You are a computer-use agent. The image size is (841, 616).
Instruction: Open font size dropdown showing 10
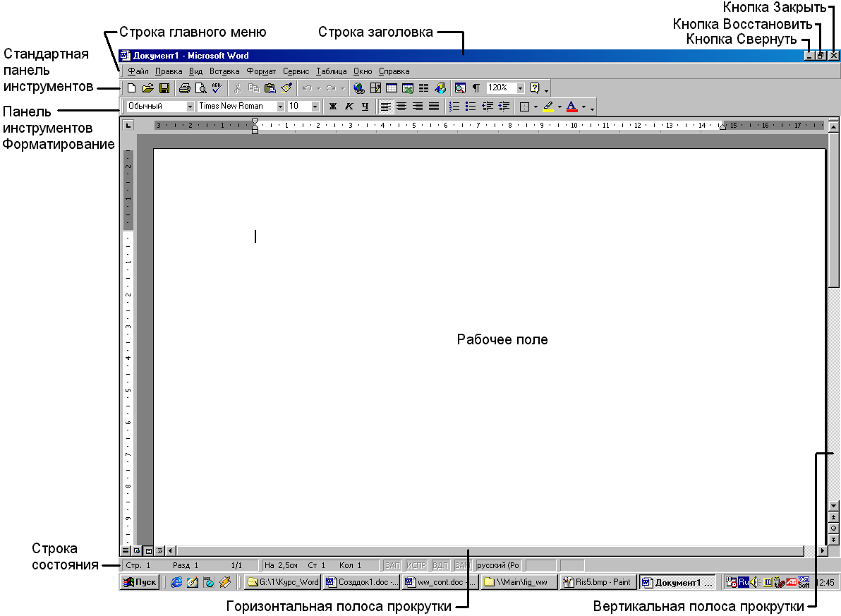(315, 107)
